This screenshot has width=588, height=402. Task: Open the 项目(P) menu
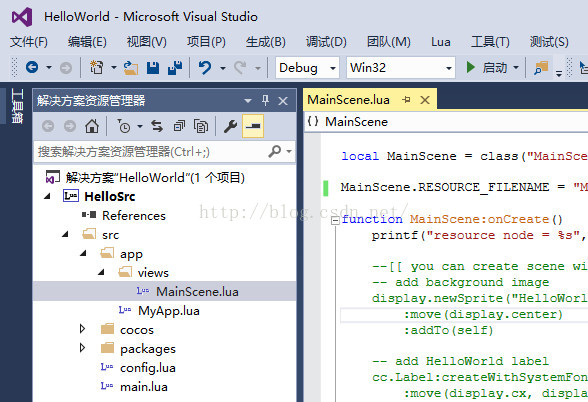[206, 42]
